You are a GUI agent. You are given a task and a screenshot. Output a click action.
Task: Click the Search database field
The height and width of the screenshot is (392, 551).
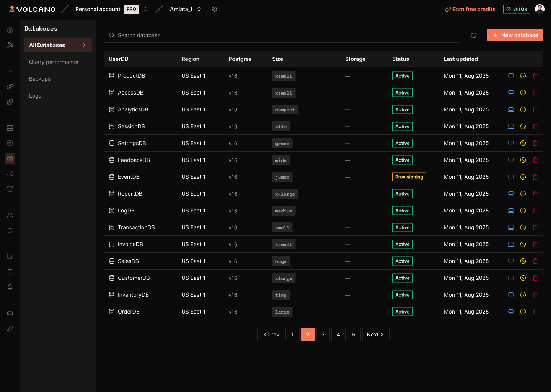click(282, 35)
